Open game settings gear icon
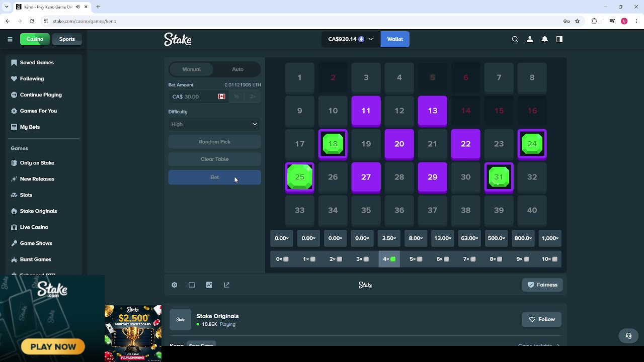Image resolution: width=644 pixels, height=362 pixels. pyautogui.click(x=175, y=285)
